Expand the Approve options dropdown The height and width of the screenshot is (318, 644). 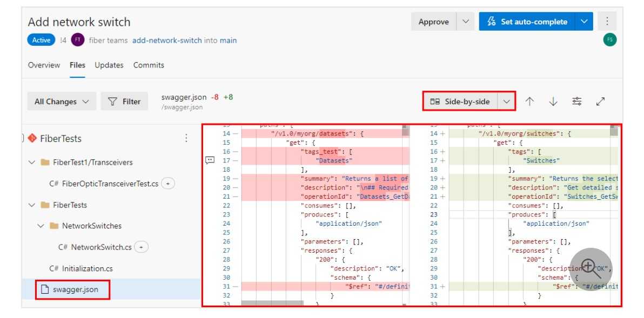465,21
